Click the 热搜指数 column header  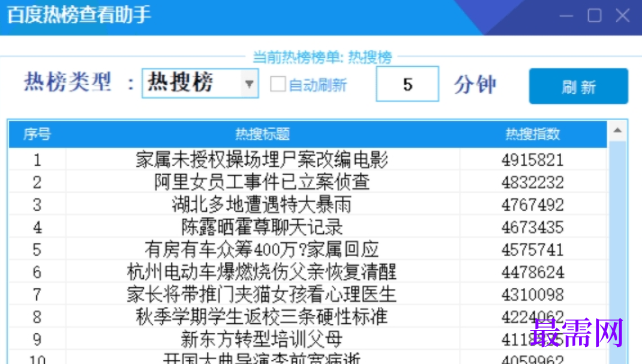(533, 134)
